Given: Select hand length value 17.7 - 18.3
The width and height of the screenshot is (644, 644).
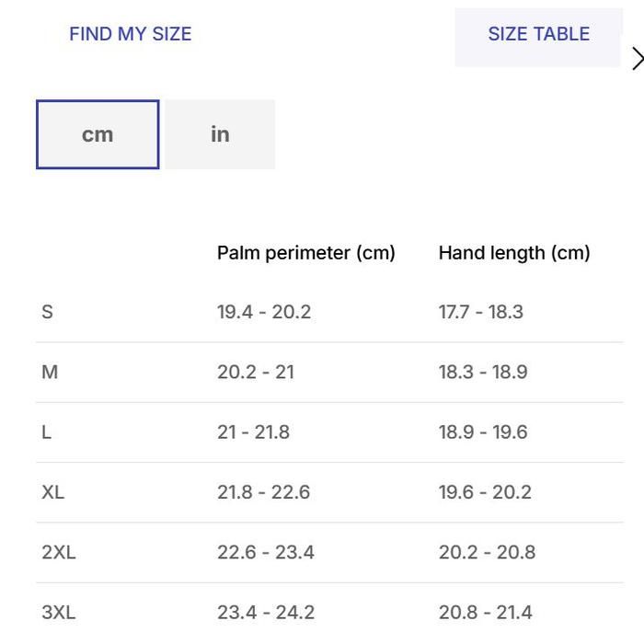Looking at the screenshot, I should coord(481,312).
